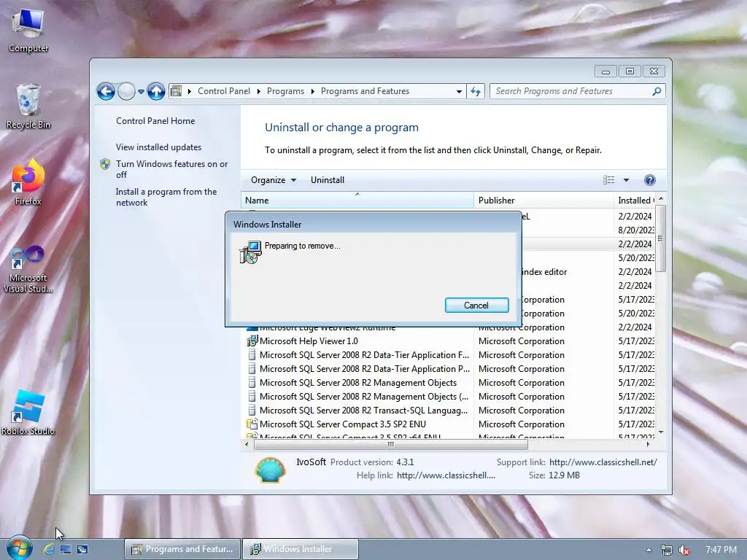Screen dimensions: 747x560
Task: Sort by the Installed On column header
Action: click(x=635, y=201)
